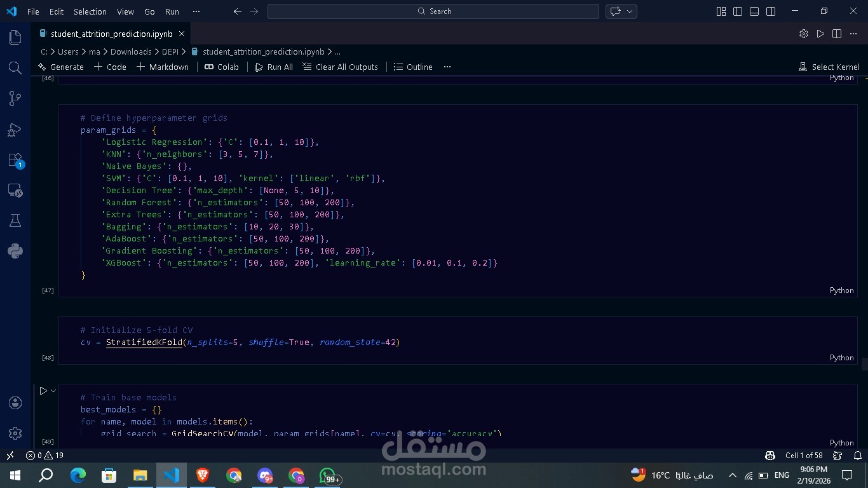Open the Run and Debug view
This screenshot has width=868, height=488.
[x=15, y=130]
